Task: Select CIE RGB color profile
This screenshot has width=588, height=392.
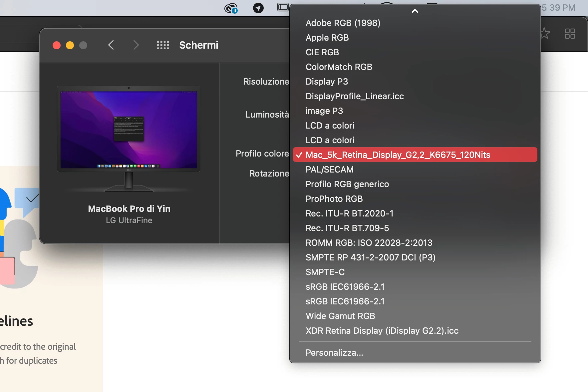Action: click(415, 52)
